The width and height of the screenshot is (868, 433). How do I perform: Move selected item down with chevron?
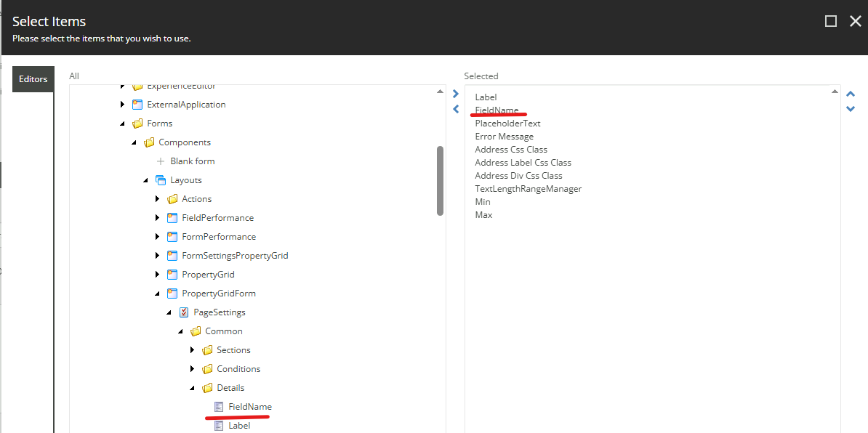851,109
